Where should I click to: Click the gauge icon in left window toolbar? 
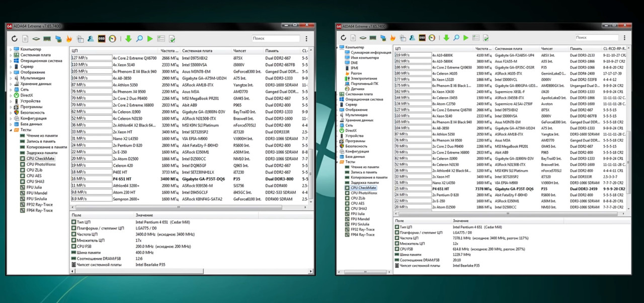click(x=113, y=39)
